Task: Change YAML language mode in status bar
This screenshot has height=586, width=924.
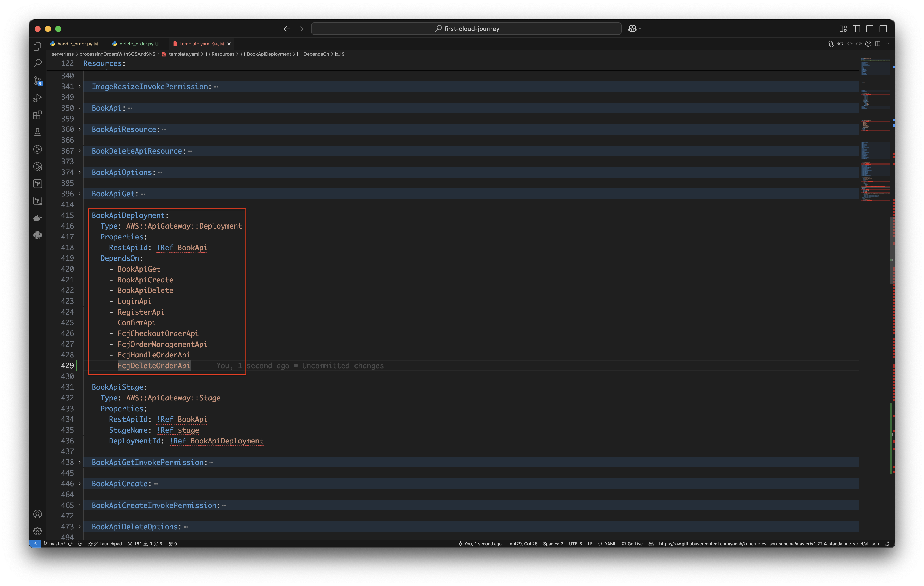Action: [610, 544]
